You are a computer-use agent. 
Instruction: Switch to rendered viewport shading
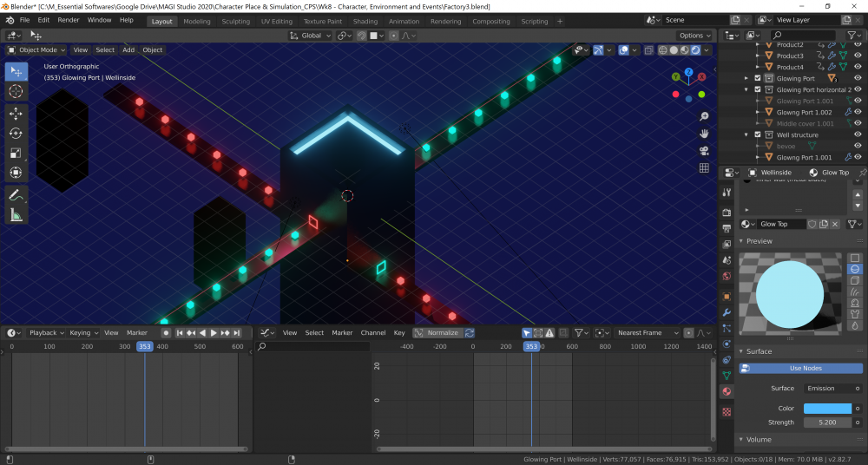click(x=696, y=49)
